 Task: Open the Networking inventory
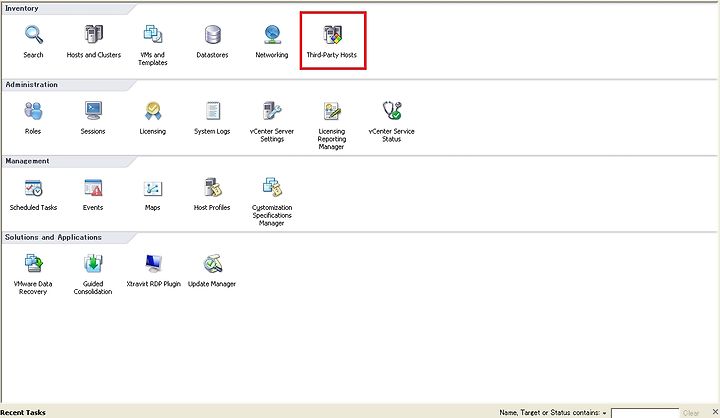tap(272, 35)
